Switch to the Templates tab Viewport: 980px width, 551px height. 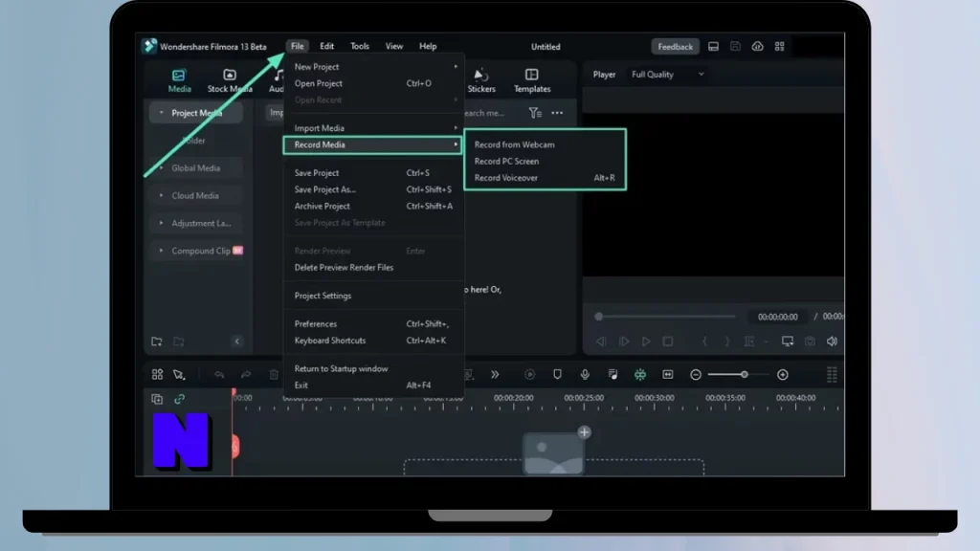click(532, 81)
